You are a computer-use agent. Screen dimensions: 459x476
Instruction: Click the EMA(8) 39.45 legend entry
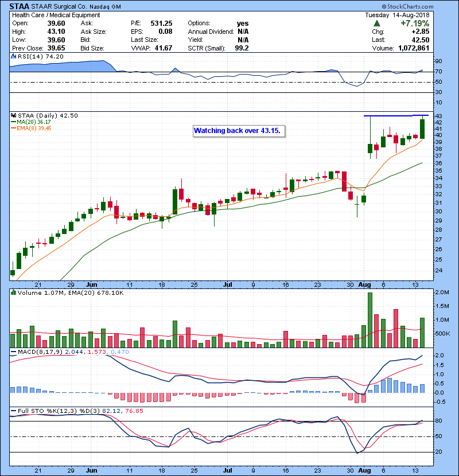(x=32, y=128)
